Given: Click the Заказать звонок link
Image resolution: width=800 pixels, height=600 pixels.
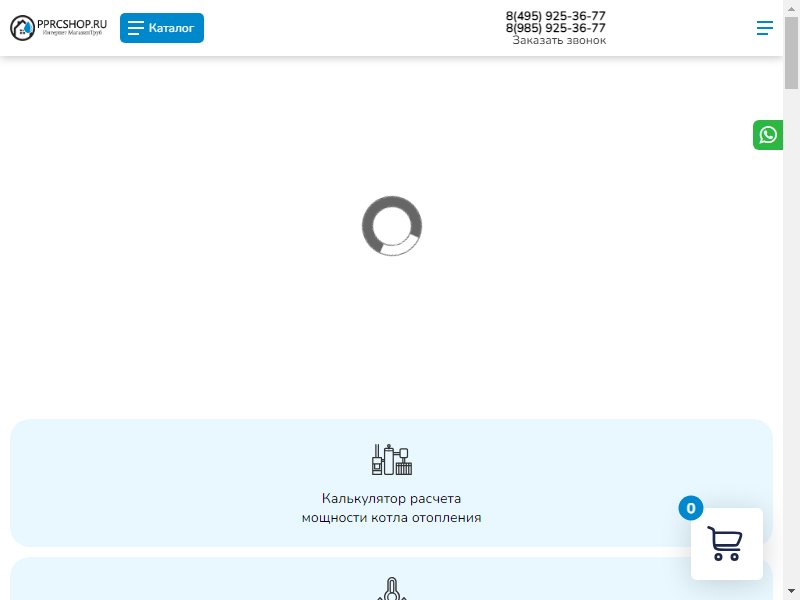Looking at the screenshot, I should 559,40.
